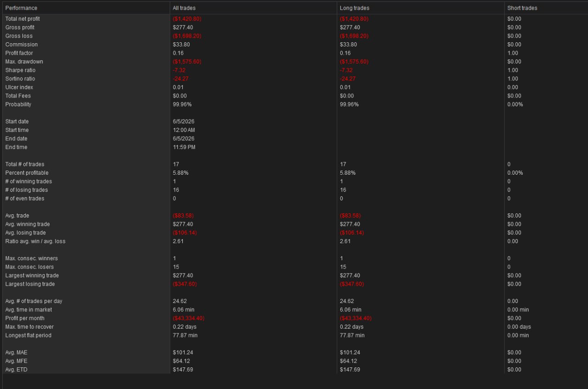Select the 'Largest winning trade' row label

tap(32, 275)
